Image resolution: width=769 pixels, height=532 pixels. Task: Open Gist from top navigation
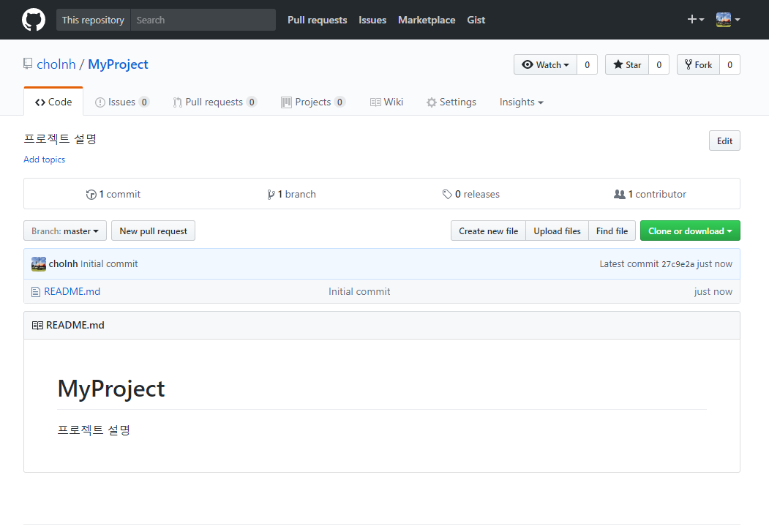476,20
